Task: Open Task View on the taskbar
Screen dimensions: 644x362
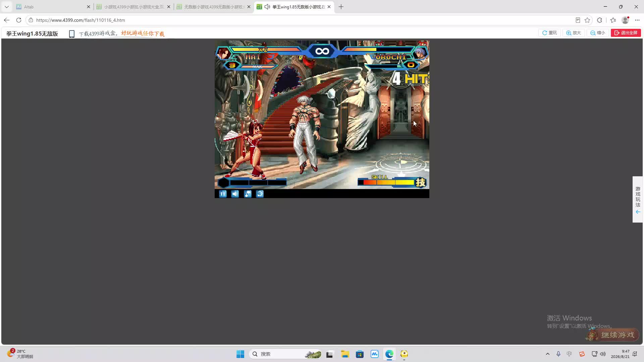Action: coord(329,354)
